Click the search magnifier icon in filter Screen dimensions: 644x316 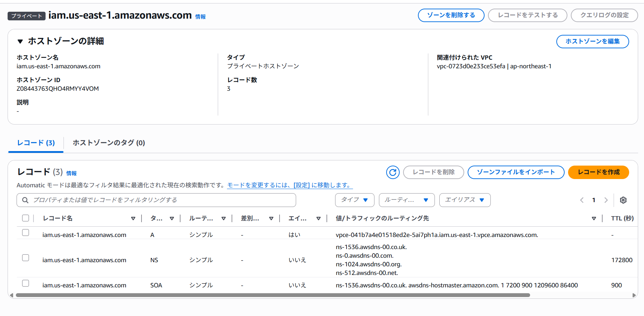[25, 200]
